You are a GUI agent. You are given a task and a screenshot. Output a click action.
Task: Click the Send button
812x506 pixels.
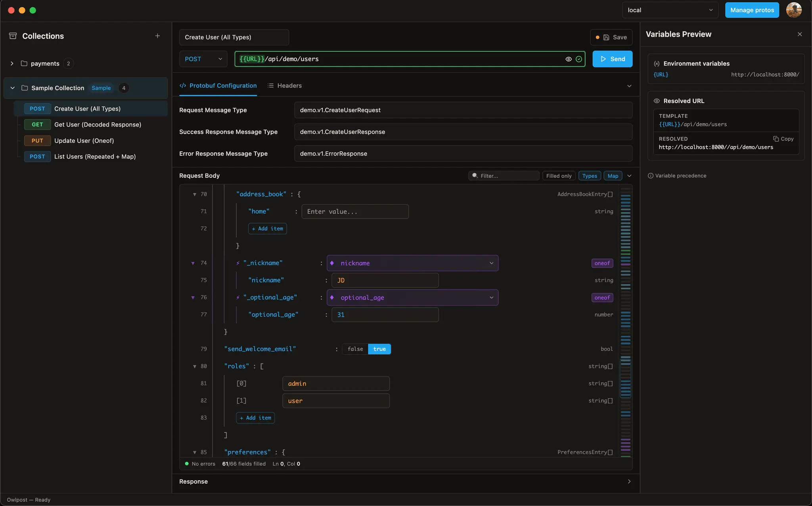pyautogui.click(x=612, y=59)
